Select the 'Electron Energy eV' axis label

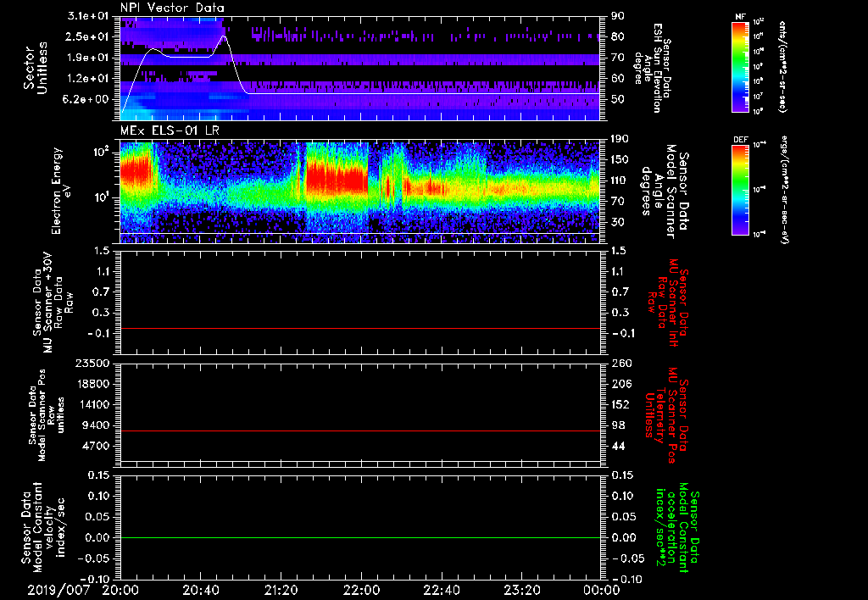coord(61,191)
